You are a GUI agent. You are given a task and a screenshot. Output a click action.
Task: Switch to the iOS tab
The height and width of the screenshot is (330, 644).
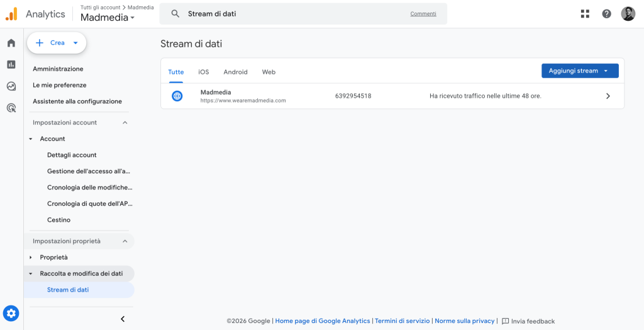[204, 72]
